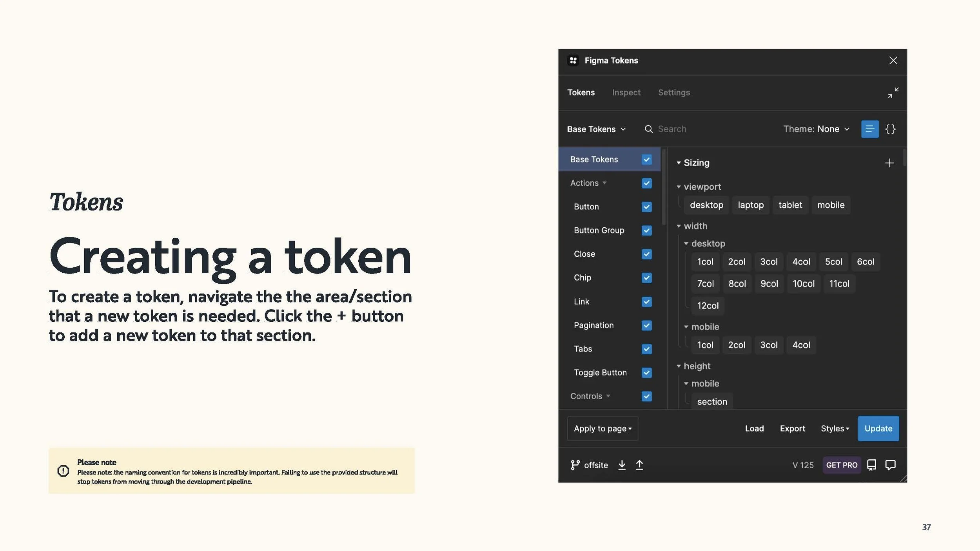Select the 6col desktop width token
980x551 pixels.
[866, 262]
